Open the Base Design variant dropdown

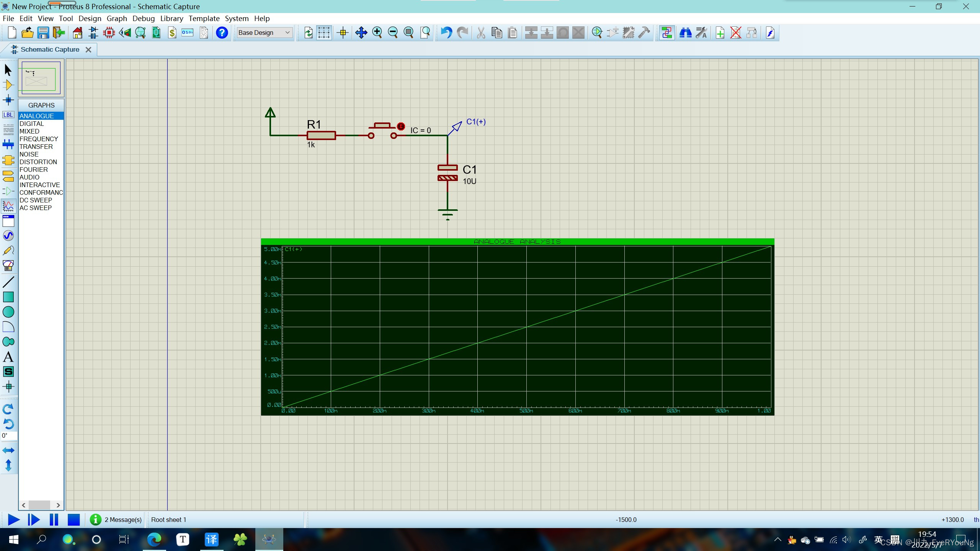(x=264, y=33)
